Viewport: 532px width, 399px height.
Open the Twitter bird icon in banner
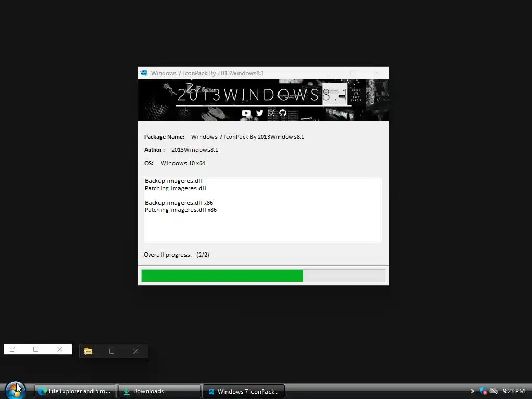click(x=260, y=113)
